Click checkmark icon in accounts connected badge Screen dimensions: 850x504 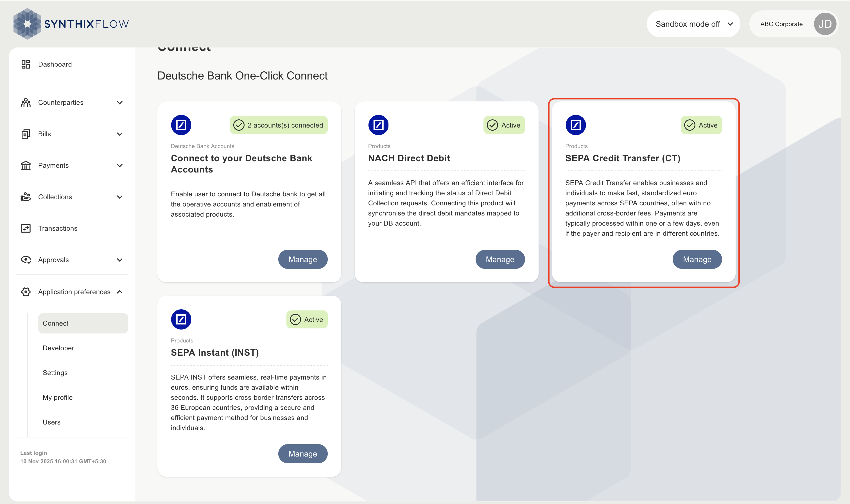tap(239, 125)
